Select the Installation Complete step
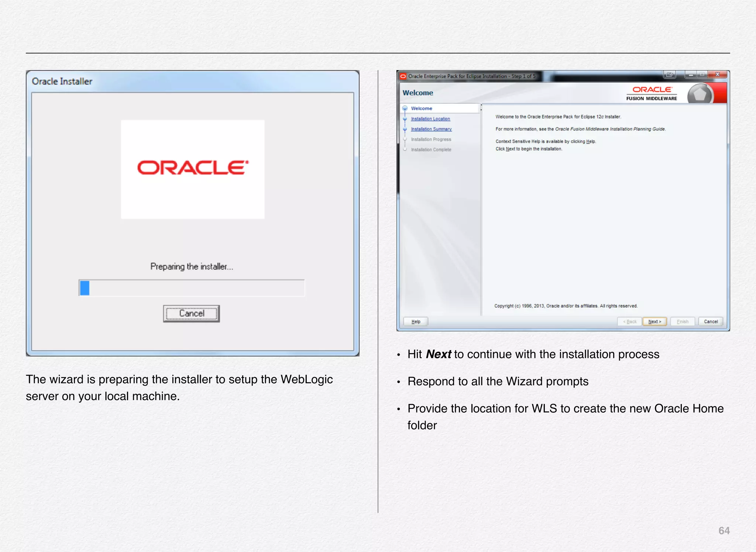 [x=431, y=150]
